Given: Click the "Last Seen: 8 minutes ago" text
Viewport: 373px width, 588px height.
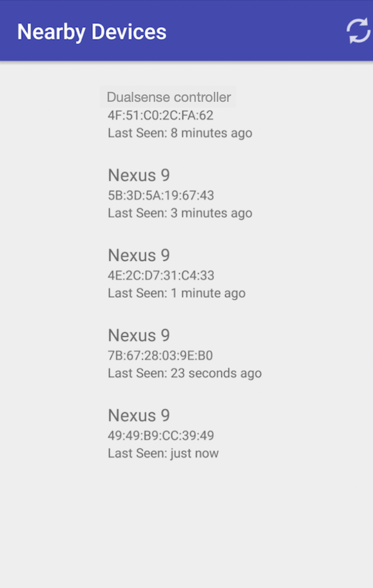Looking at the screenshot, I should coord(180,133).
